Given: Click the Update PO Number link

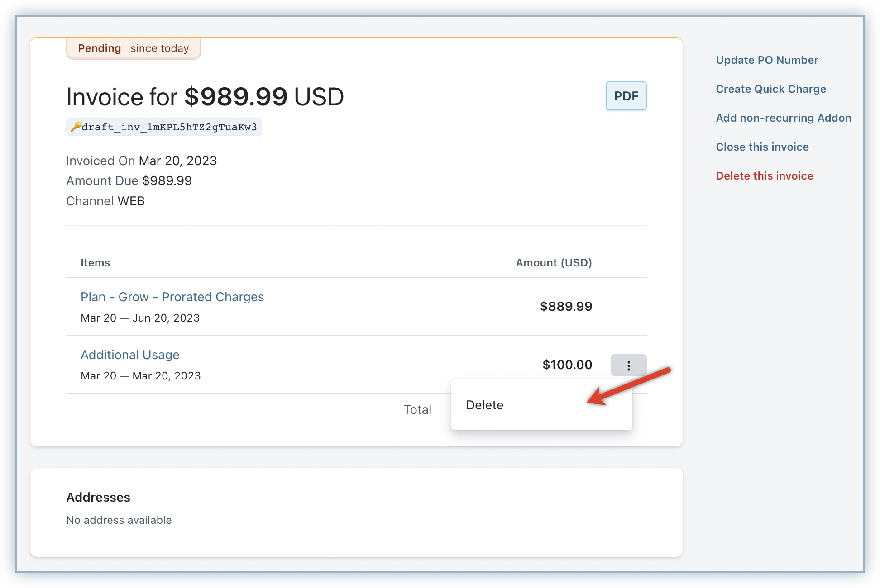Looking at the screenshot, I should pyautogui.click(x=767, y=60).
